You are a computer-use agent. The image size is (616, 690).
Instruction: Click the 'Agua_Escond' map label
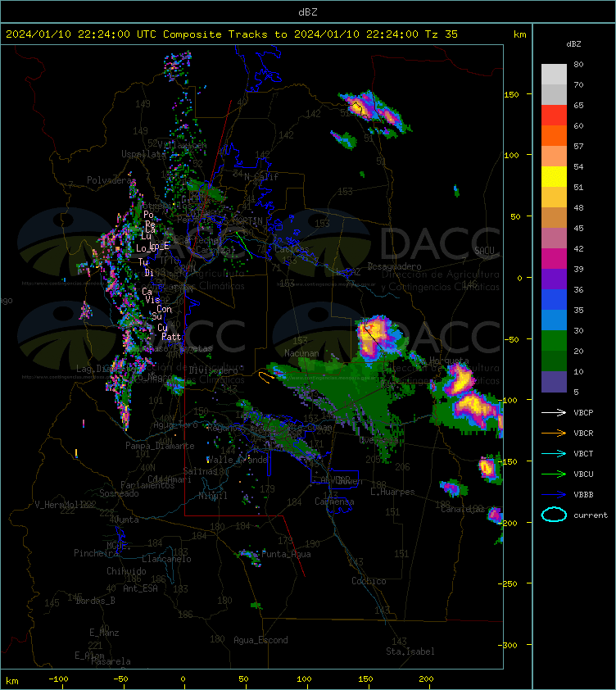[x=260, y=640]
